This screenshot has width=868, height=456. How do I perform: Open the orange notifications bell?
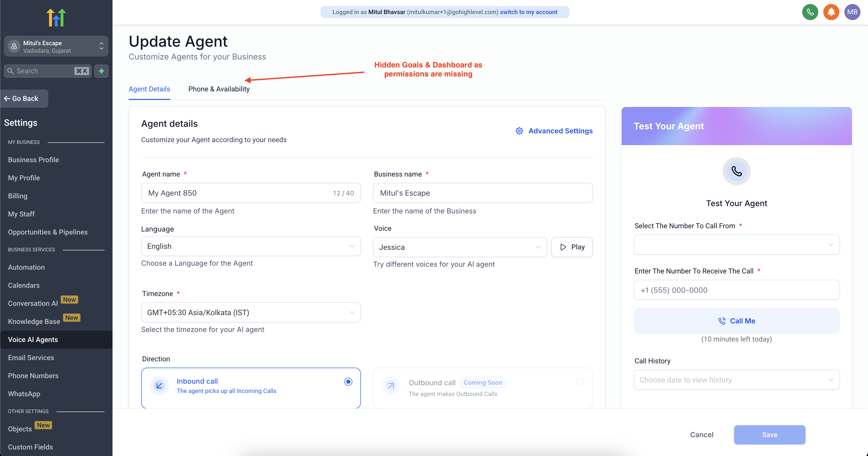point(831,12)
